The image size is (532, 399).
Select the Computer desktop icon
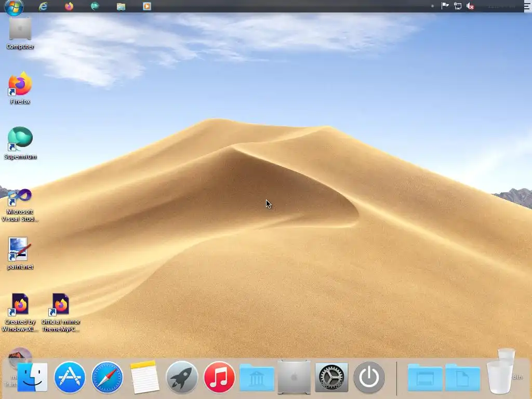click(20, 33)
